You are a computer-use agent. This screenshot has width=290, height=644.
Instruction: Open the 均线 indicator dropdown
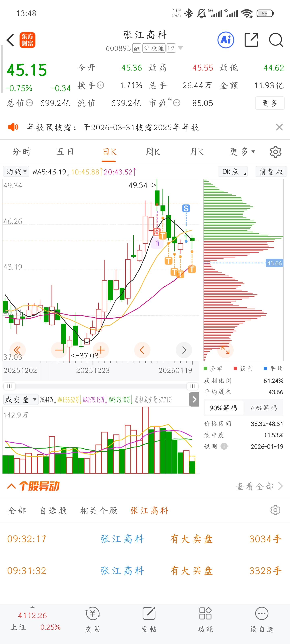point(16,171)
